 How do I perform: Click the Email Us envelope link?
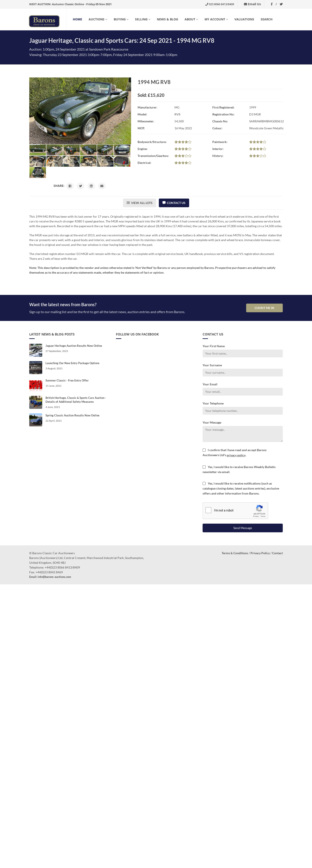252,4
